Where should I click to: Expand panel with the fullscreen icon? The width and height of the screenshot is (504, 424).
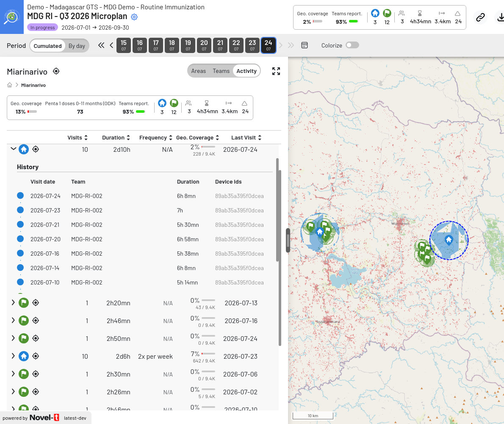(276, 71)
